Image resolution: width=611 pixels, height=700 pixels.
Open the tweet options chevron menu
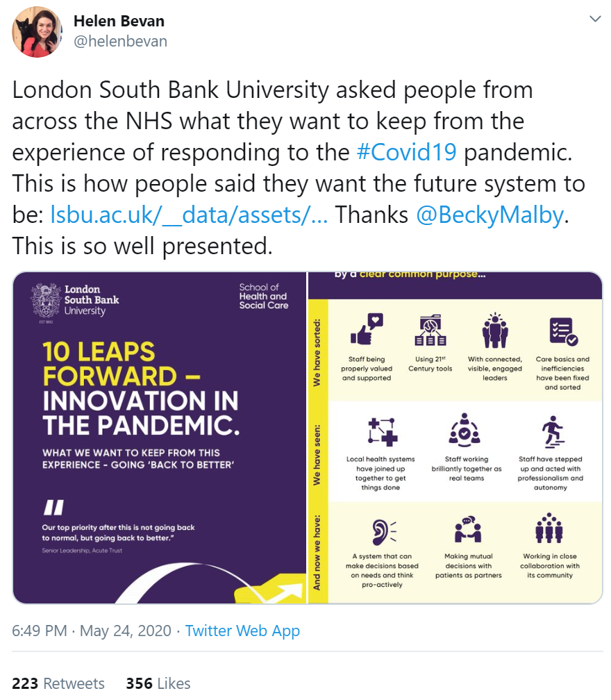click(595, 19)
